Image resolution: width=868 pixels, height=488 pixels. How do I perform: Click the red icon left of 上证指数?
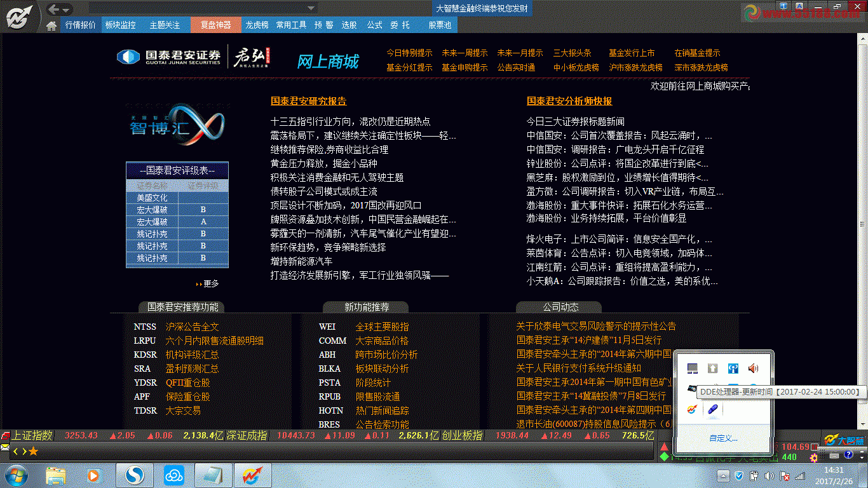coord(5,436)
